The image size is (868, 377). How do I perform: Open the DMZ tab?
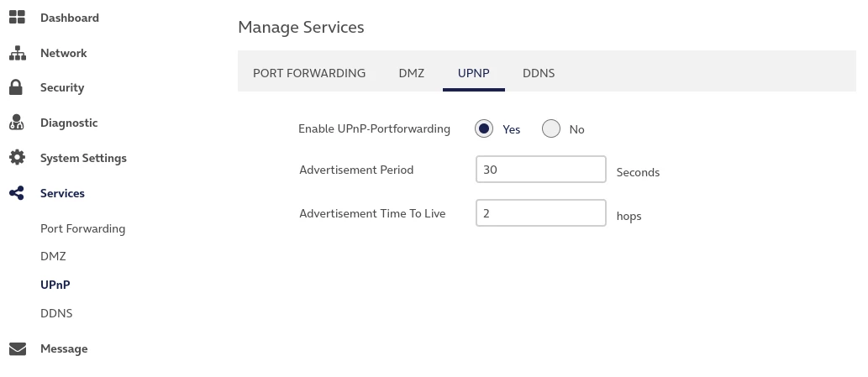pos(412,73)
